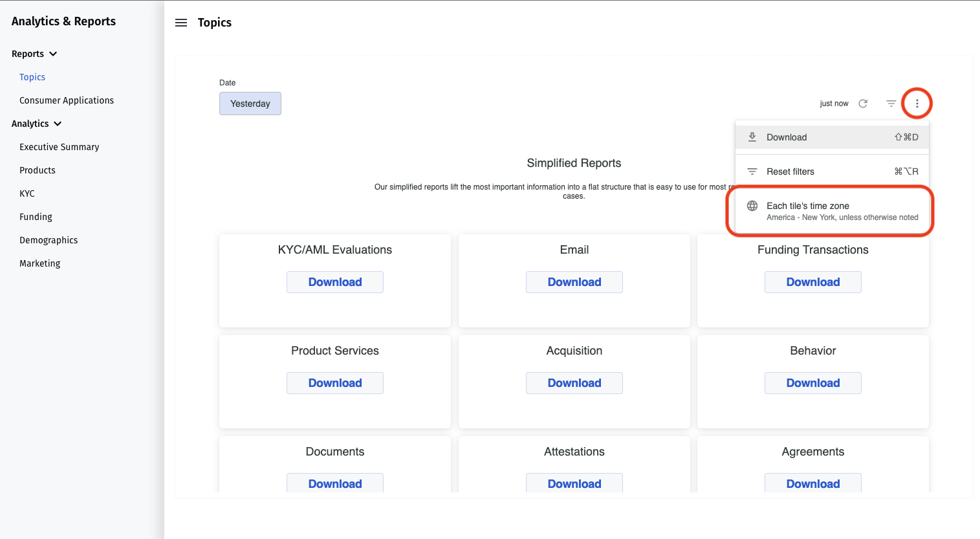Download the Acquisition report
This screenshot has width=980, height=539.
(x=574, y=383)
